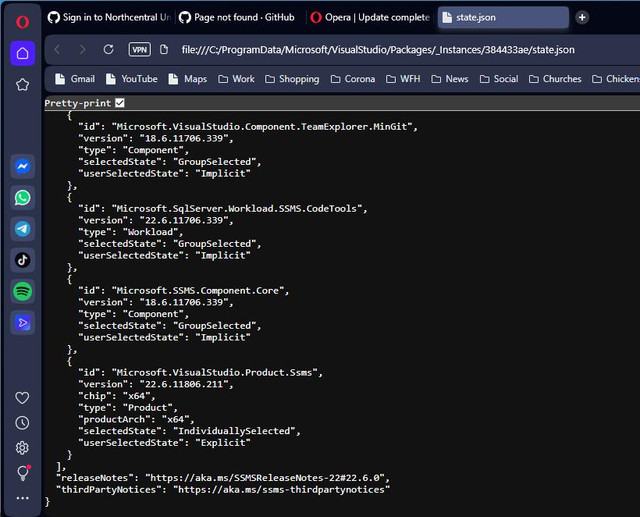Click the "chip" key text
This screenshot has height=517, width=640.
tap(95, 396)
